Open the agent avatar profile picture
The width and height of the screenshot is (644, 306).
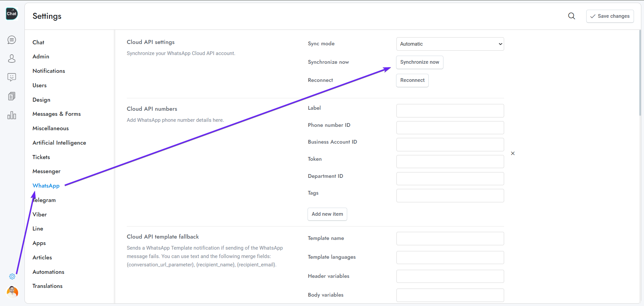tap(12, 292)
